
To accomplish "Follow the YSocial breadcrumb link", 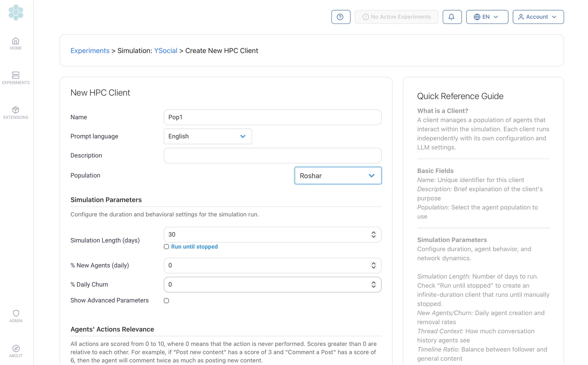I will click(x=166, y=51).
